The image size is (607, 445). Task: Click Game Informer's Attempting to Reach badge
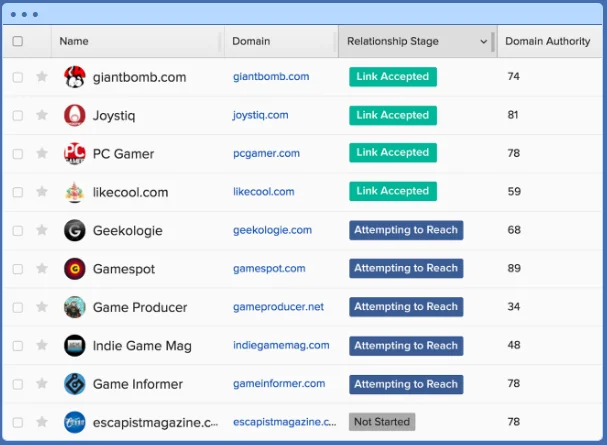click(x=406, y=384)
